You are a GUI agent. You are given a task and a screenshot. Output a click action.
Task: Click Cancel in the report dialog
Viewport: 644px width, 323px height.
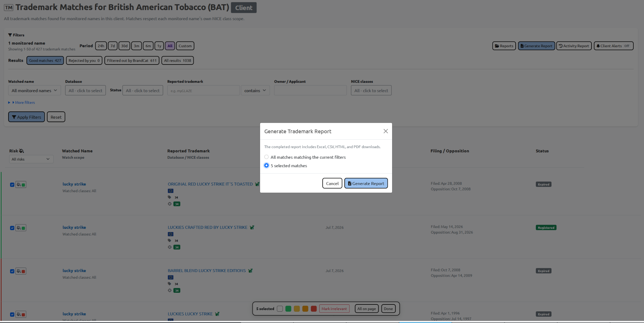tap(332, 183)
